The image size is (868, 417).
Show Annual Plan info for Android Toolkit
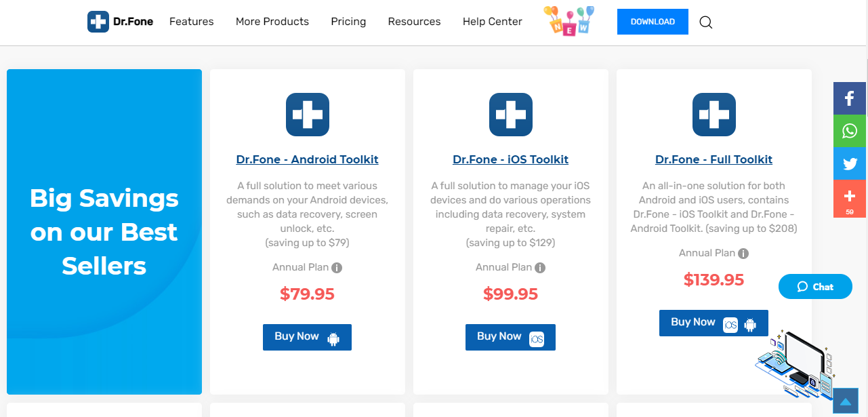point(337,268)
